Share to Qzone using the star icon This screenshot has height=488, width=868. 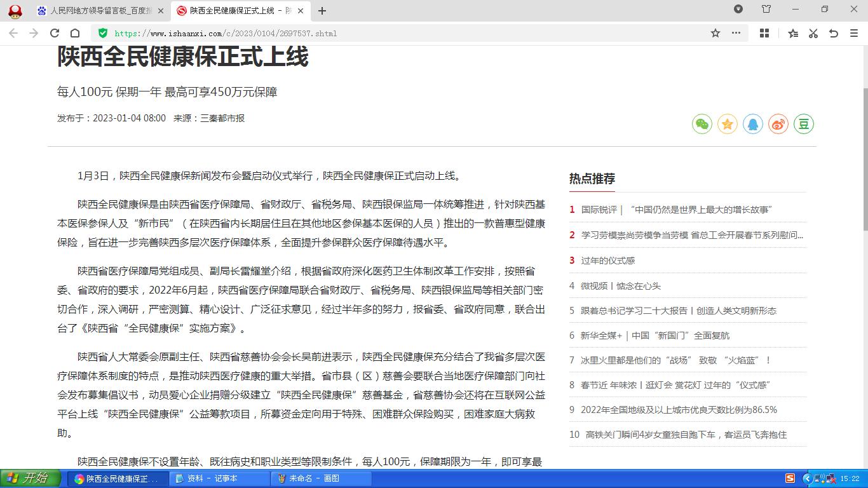tap(728, 124)
